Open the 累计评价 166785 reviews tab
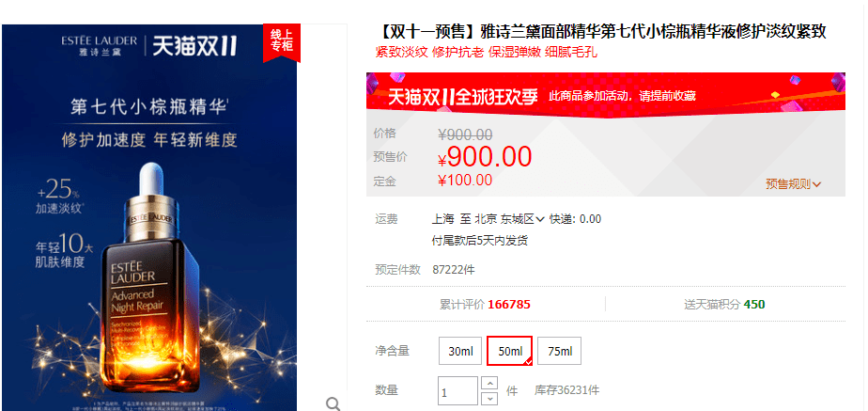 [x=485, y=304]
